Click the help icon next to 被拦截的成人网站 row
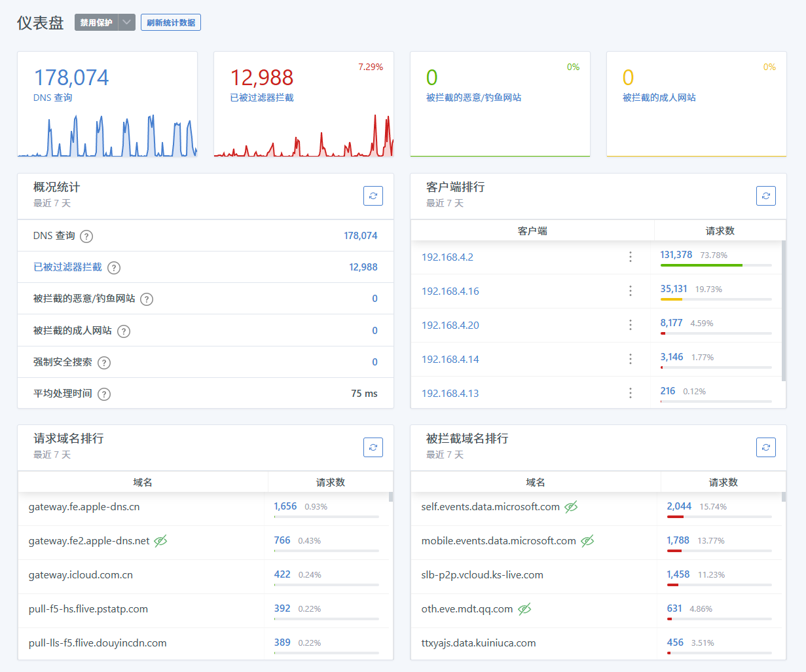This screenshot has height=672, width=806. coord(124,331)
